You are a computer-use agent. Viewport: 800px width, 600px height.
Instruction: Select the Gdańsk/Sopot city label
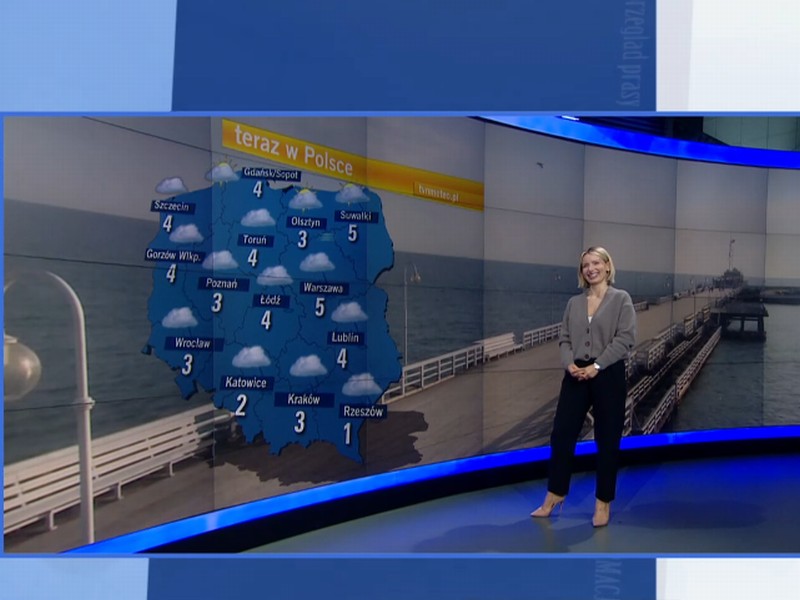click(x=271, y=173)
